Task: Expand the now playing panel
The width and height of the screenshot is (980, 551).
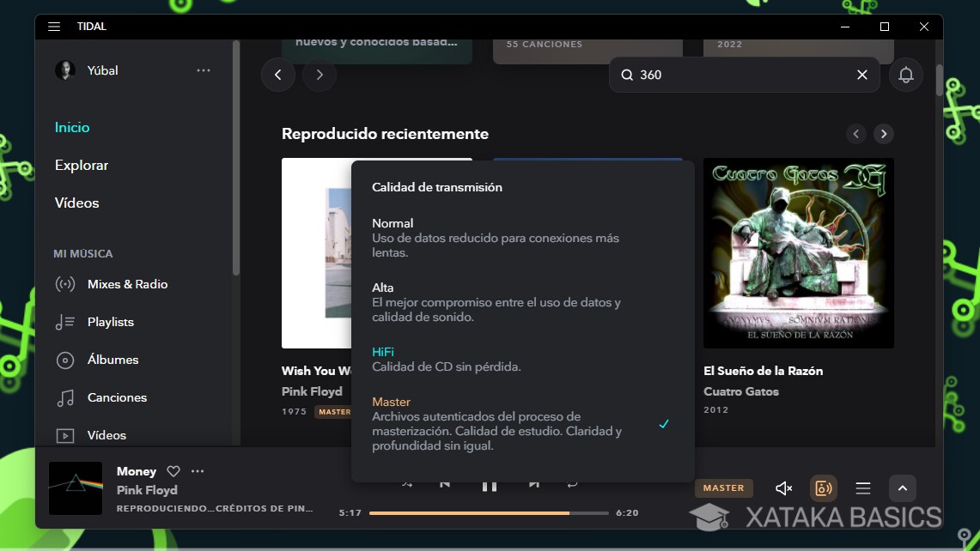Action: (x=902, y=487)
